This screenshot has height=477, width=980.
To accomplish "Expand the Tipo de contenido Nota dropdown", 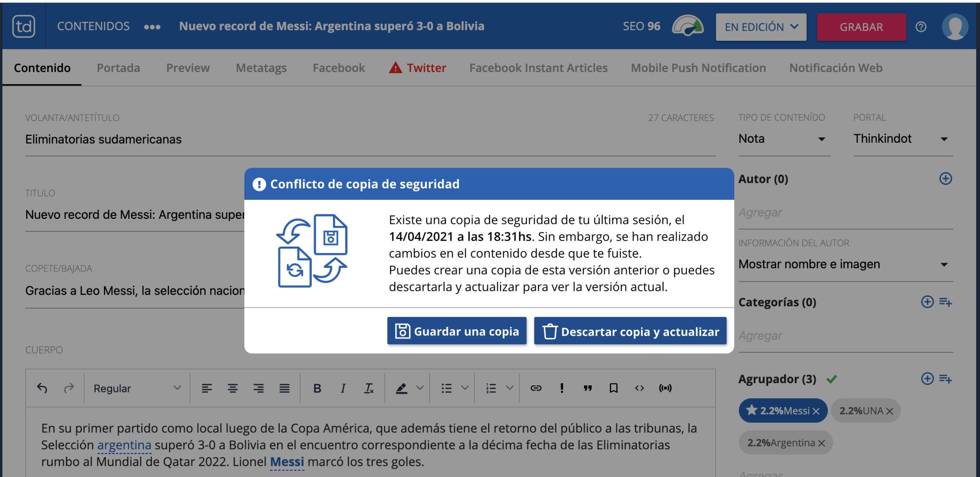I will [x=784, y=139].
